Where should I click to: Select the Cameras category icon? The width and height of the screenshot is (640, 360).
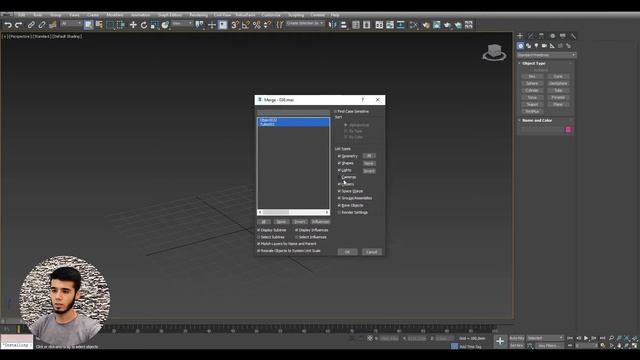click(x=544, y=46)
